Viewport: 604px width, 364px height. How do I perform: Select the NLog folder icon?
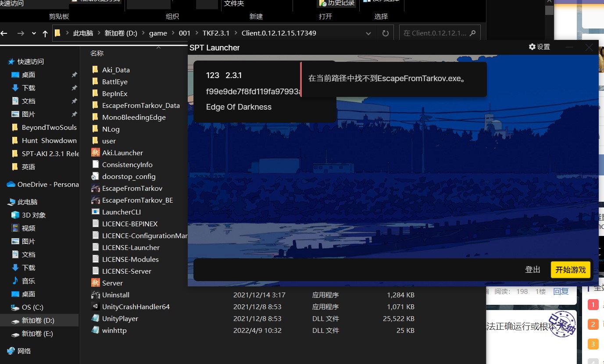[95, 129]
